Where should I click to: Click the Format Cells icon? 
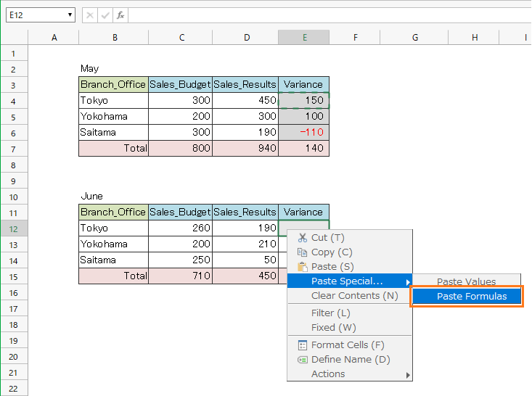303,345
